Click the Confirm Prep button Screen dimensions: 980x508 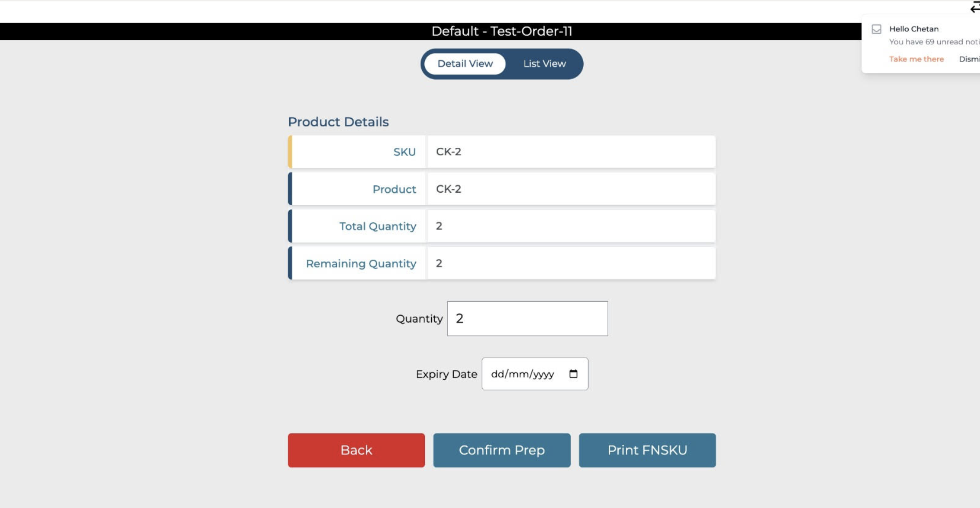point(502,450)
